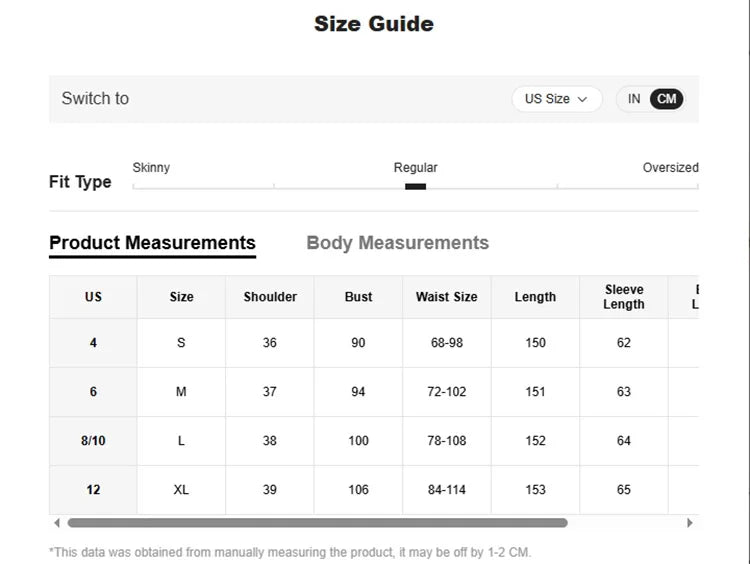Screen dimensions: 750x564
Task: Click bust value 100
Action: click(x=358, y=441)
